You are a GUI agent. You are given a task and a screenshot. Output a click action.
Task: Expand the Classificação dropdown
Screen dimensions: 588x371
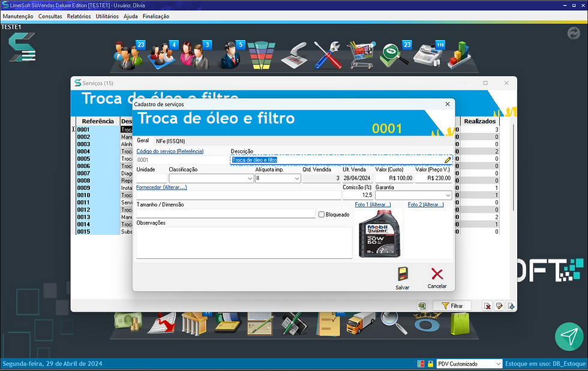tap(250, 179)
